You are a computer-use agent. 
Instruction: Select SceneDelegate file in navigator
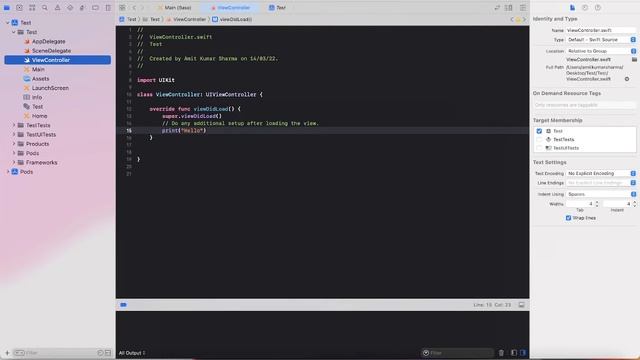pos(51,51)
